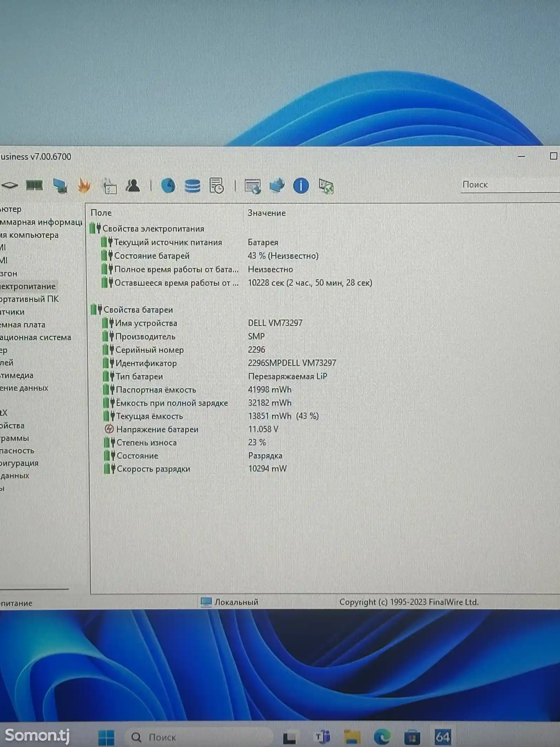This screenshot has width=560, height=747.
Task: Select the Свойства батареи group row
Action: (132, 310)
